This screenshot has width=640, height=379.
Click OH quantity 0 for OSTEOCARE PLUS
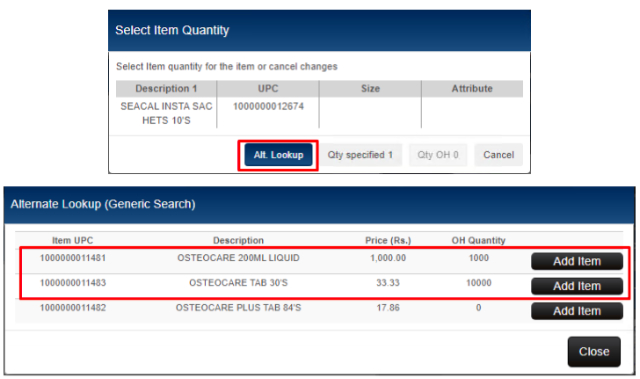[478, 308]
